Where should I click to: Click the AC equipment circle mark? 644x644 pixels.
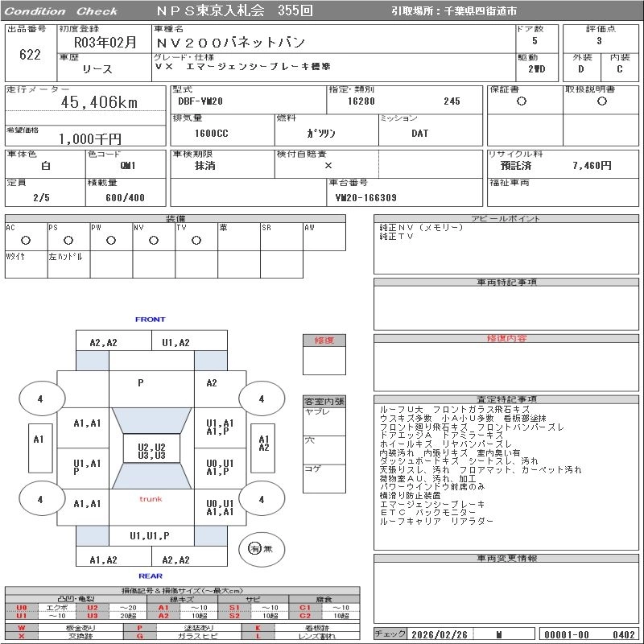coord(26,241)
